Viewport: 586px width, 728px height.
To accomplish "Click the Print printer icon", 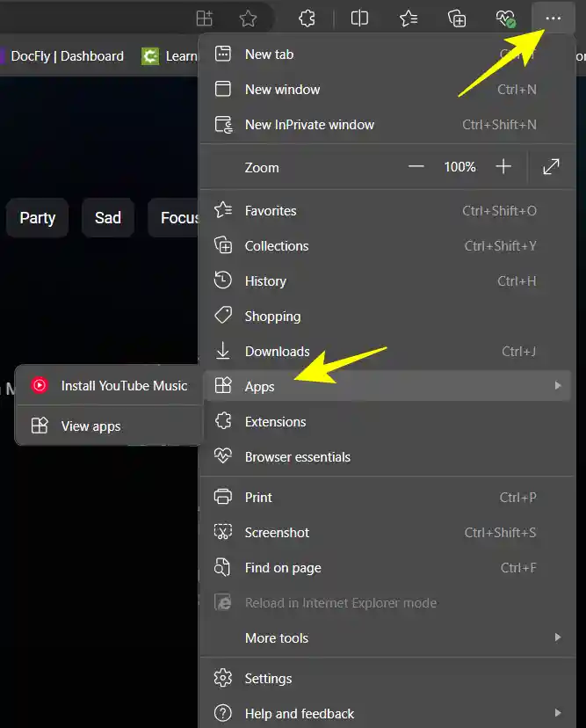I will [223, 497].
